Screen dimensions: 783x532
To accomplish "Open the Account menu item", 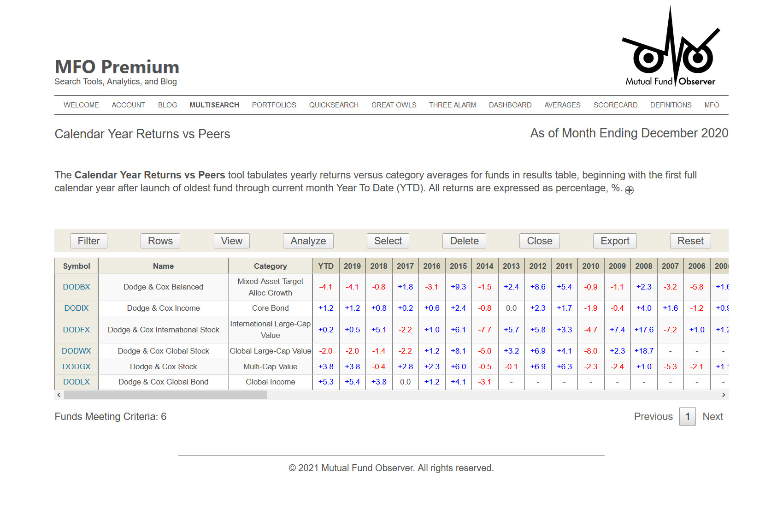I will 128,105.
